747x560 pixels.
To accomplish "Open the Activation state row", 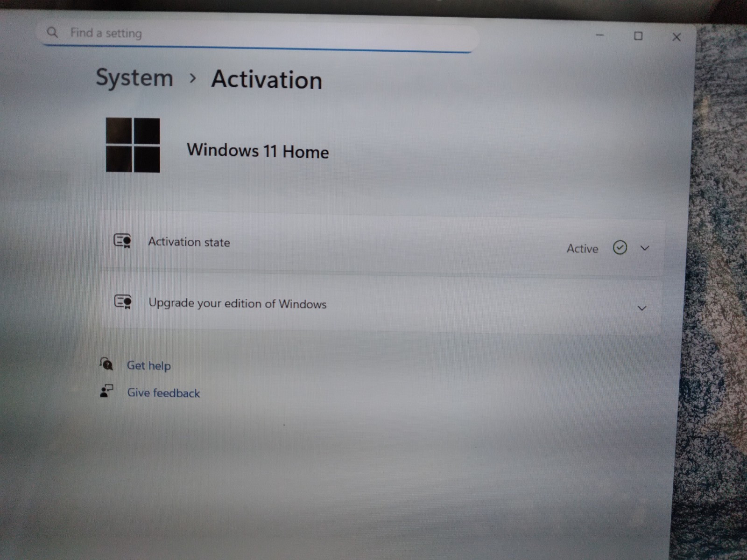I will (x=381, y=244).
